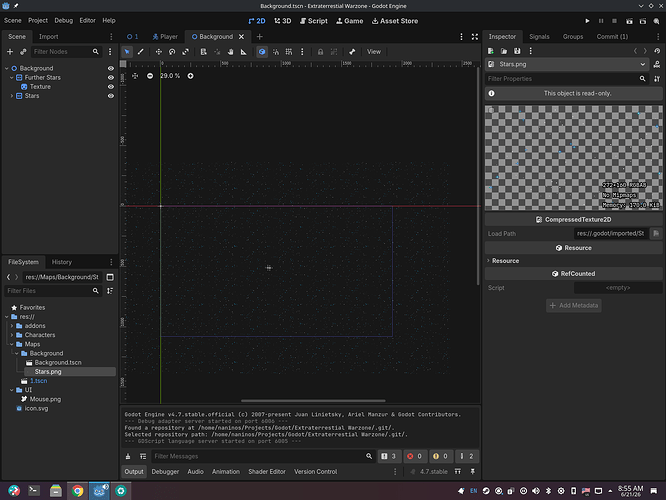Switch to the Player scene tab
Image resolution: width=666 pixels, height=500 pixels.
click(165, 37)
